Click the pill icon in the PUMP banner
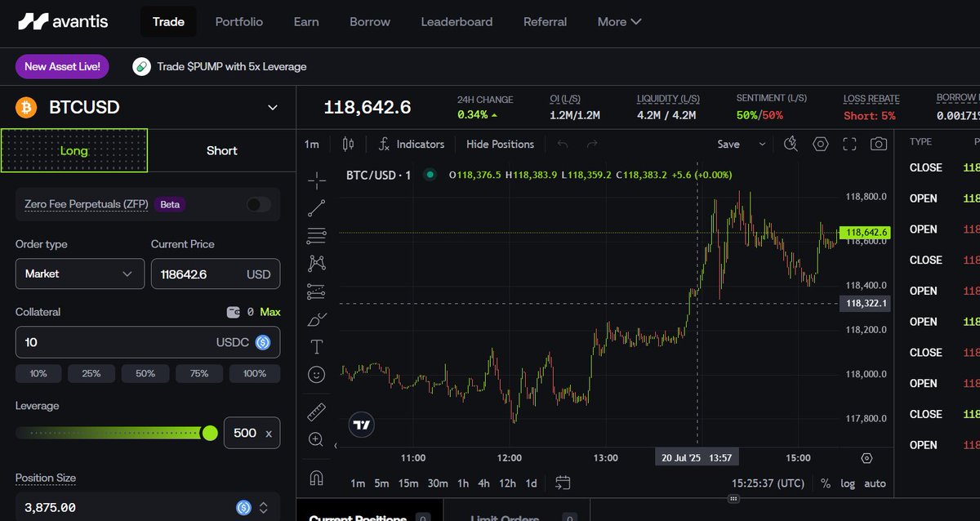This screenshot has width=980, height=521. click(x=142, y=66)
